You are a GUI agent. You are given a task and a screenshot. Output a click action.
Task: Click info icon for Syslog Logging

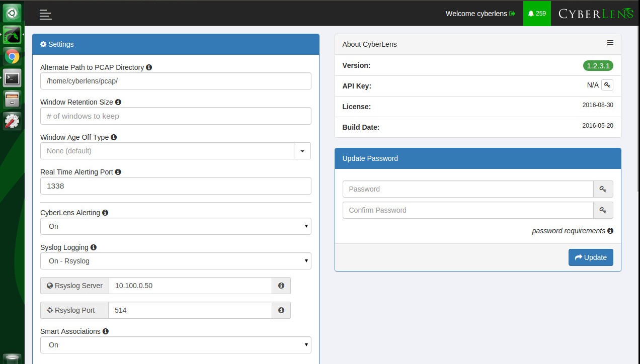pyautogui.click(x=94, y=247)
